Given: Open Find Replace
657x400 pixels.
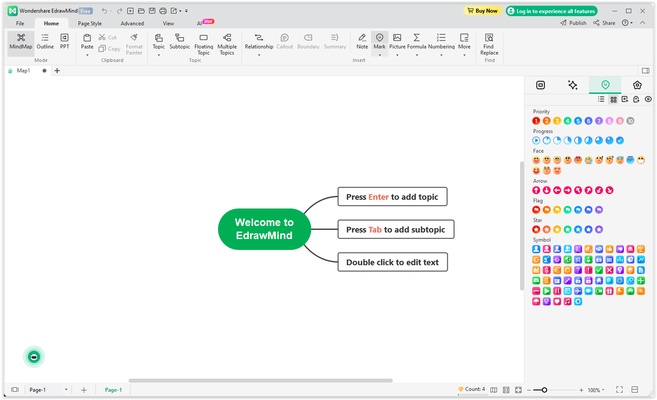Looking at the screenshot, I should [489, 44].
